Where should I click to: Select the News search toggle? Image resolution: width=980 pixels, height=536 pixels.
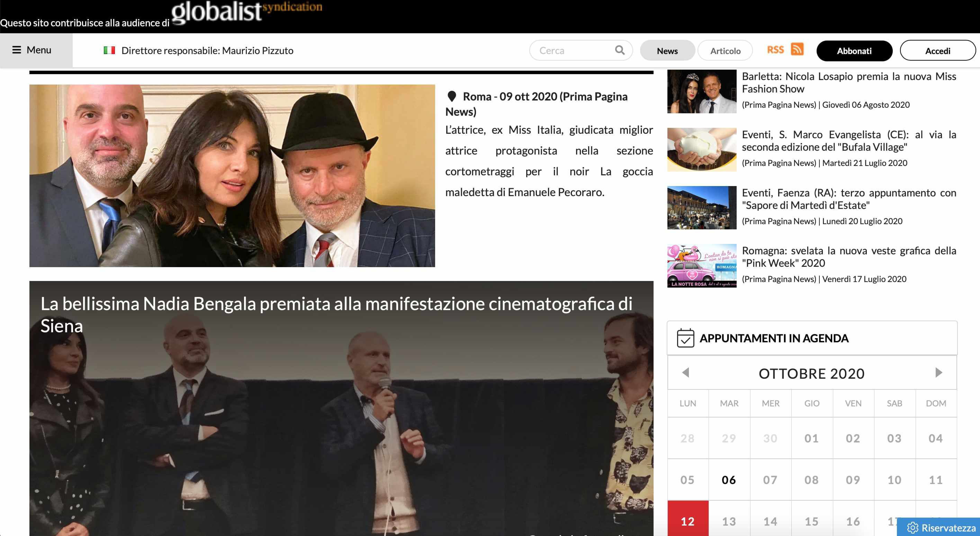pos(667,51)
